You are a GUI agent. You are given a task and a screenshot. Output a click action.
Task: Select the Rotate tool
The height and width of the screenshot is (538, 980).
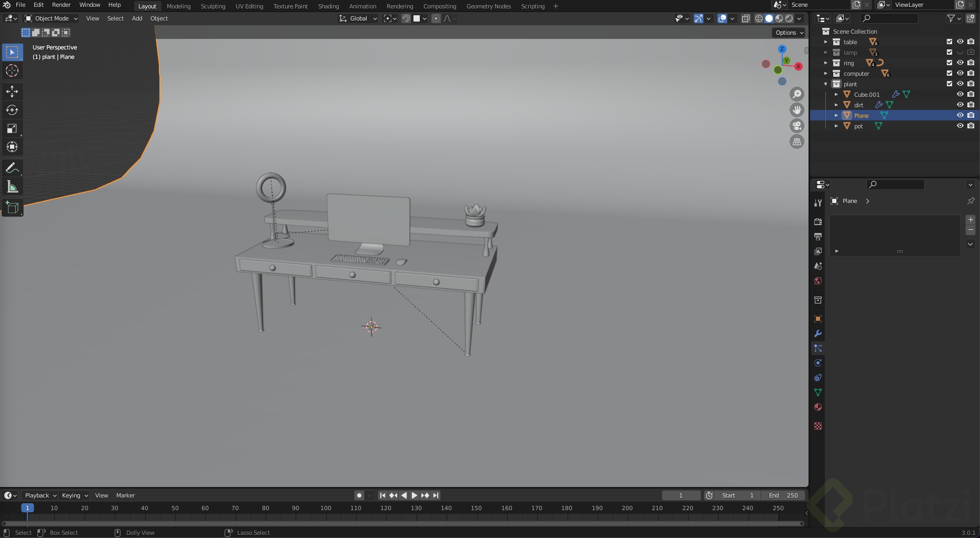point(12,109)
